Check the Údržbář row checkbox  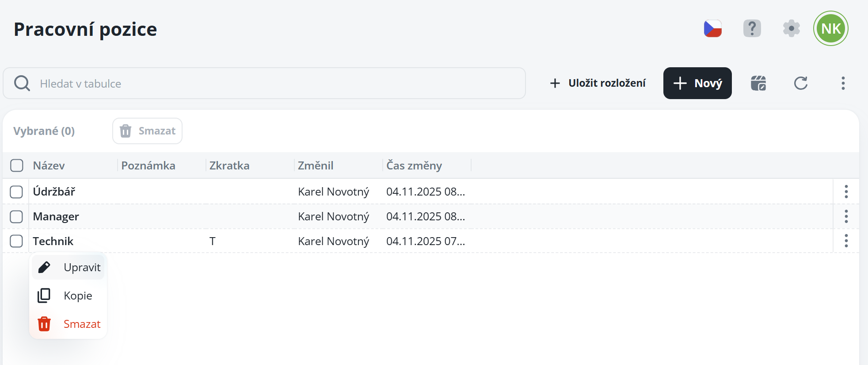point(16,192)
